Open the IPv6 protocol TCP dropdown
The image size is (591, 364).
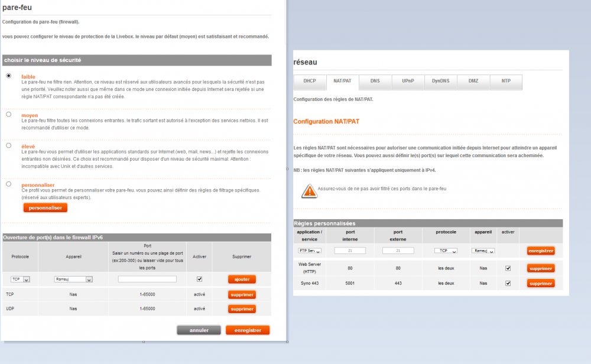[20, 279]
